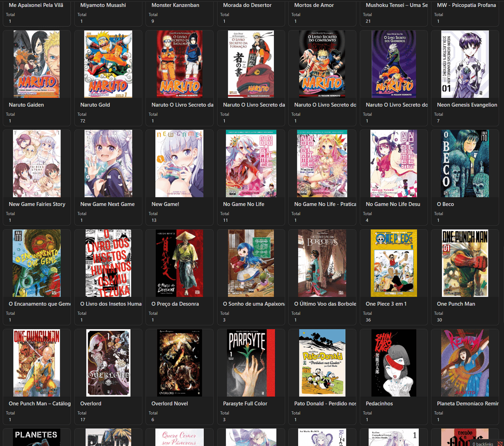The height and width of the screenshot is (446, 504).
Task: Open the Monster Kanzenban title
Action: click(x=176, y=5)
